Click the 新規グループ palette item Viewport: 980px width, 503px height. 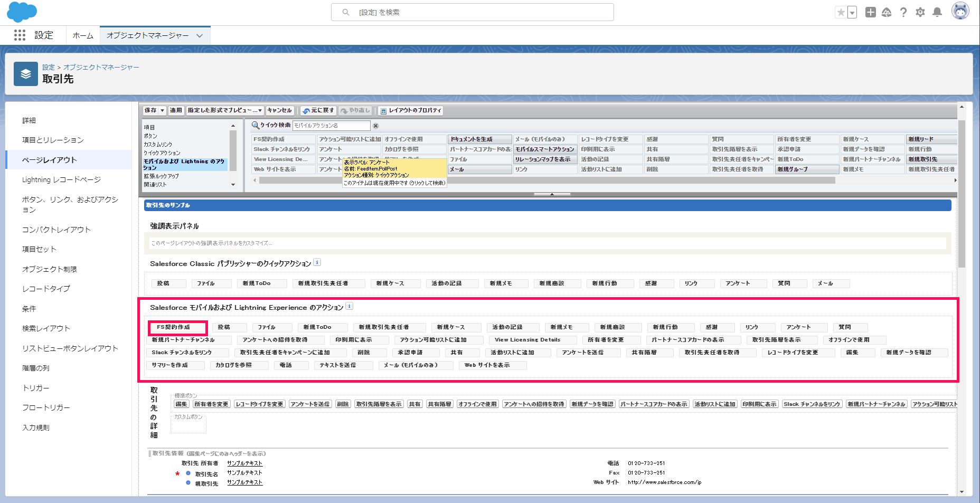pos(807,169)
